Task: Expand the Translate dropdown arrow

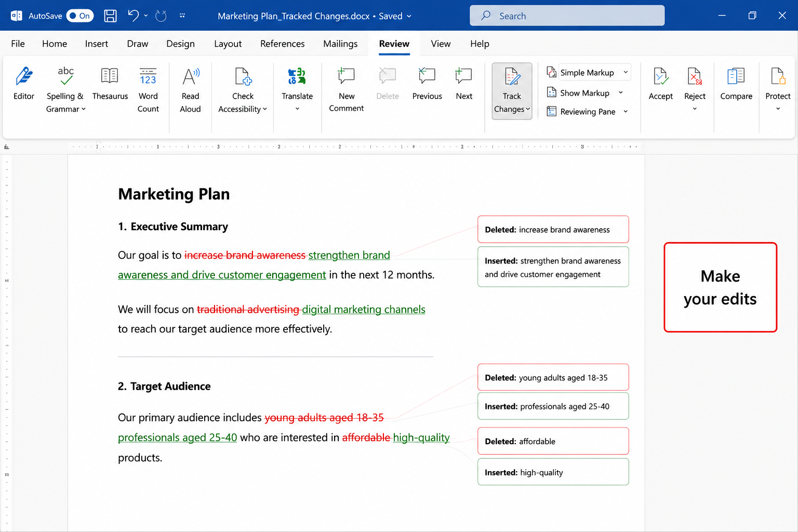Action: [297, 109]
